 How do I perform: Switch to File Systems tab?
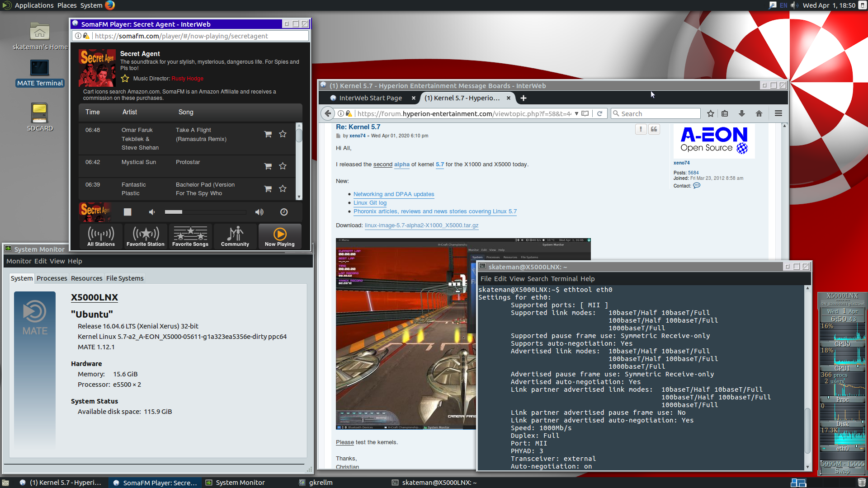tap(125, 278)
